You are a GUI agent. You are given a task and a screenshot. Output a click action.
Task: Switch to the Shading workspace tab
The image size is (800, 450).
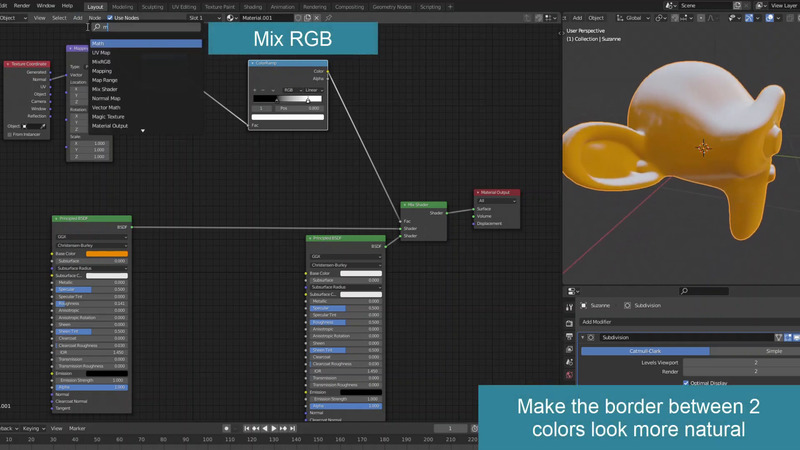(251, 6)
